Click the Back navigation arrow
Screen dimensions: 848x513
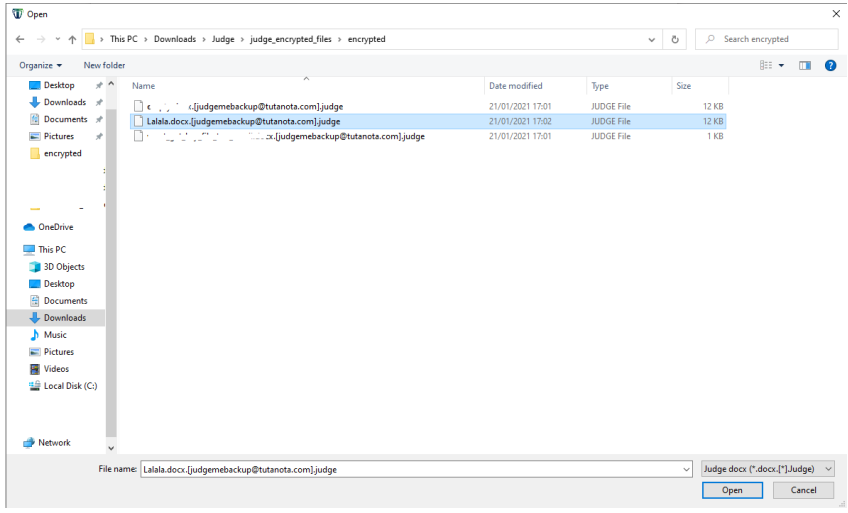coord(21,39)
